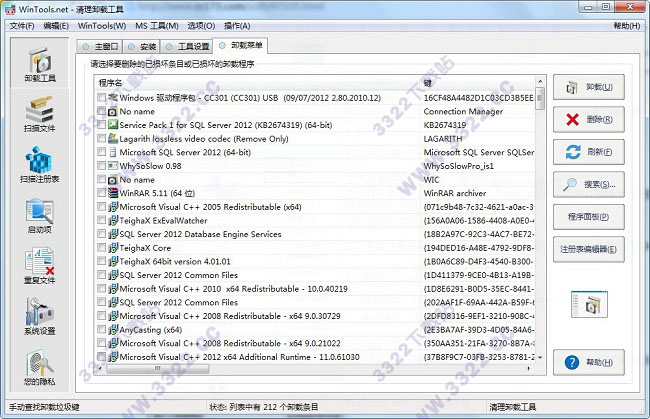Click the uninstall tool thumbnail image at right
This screenshot has height=419, width=650.
click(x=589, y=305)
